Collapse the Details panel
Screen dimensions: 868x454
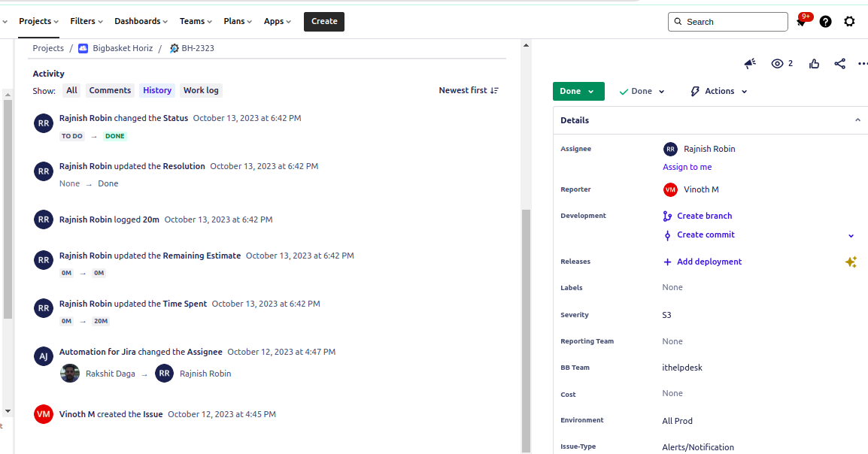click(x=857, y=120)
